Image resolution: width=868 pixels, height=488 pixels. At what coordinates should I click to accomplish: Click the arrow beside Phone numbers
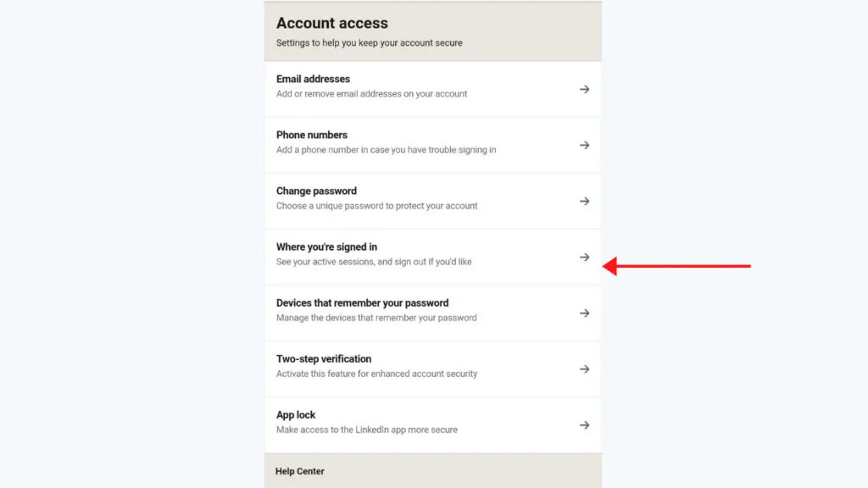coord(585,145)
